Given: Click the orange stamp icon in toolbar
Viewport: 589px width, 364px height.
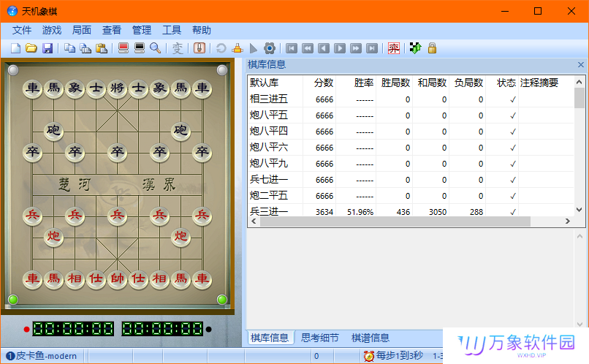Looking at the screenshot, I should 237,48.
